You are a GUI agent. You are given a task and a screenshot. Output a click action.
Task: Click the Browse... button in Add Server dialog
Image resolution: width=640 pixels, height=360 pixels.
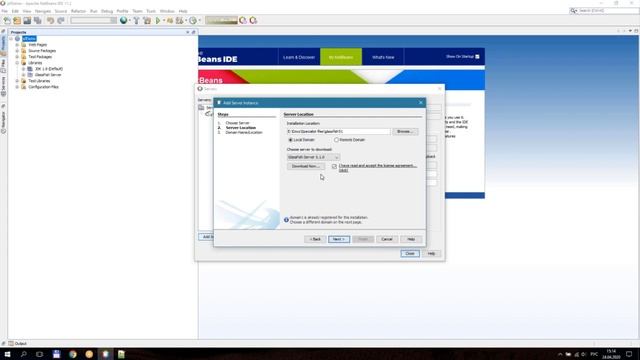(405, 131)
